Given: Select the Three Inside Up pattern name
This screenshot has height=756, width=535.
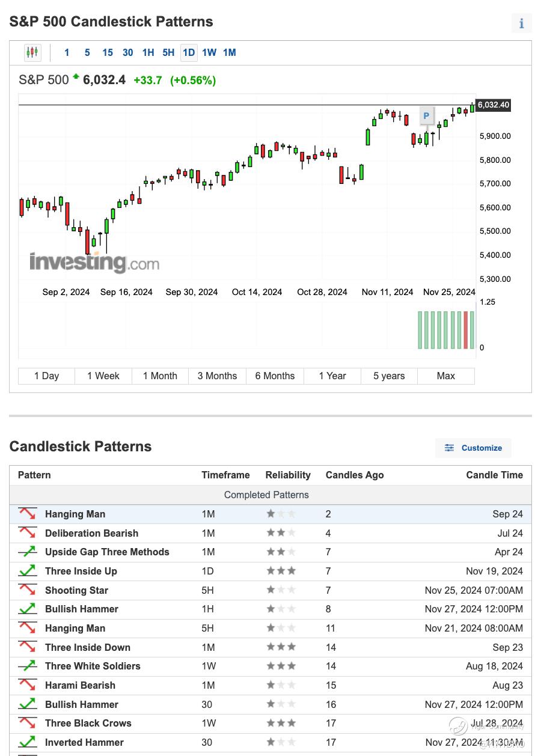Looking at the screenshot, I should [x=81, y=571].
